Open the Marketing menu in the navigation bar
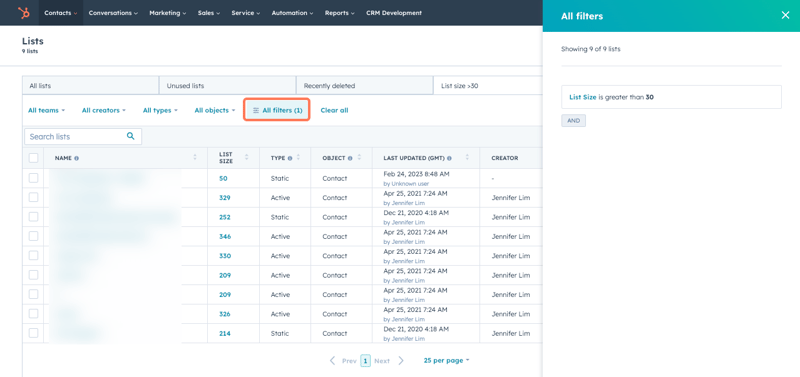800x377 pixels. [167, 13]
